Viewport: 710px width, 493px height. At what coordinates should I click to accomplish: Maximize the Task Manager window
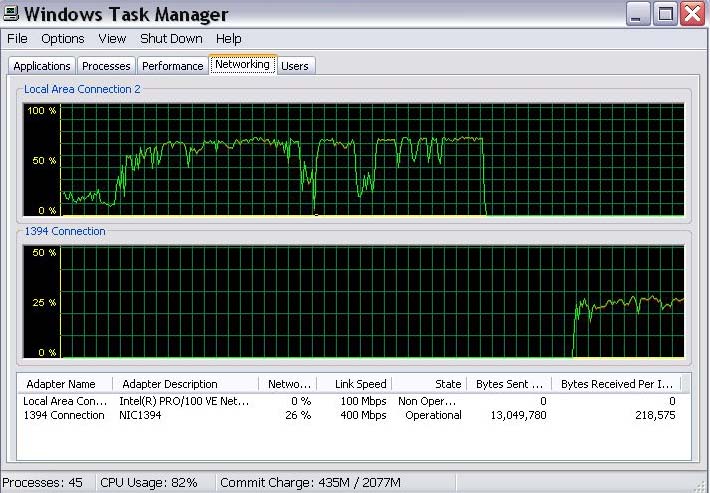tap(665, 14)
